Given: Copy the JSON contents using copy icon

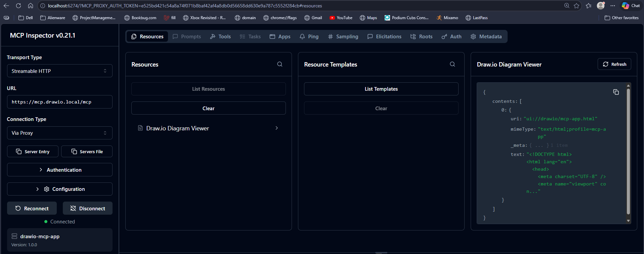Looking at the screenshot, I should pyautogui.click(x=616, y=92).
